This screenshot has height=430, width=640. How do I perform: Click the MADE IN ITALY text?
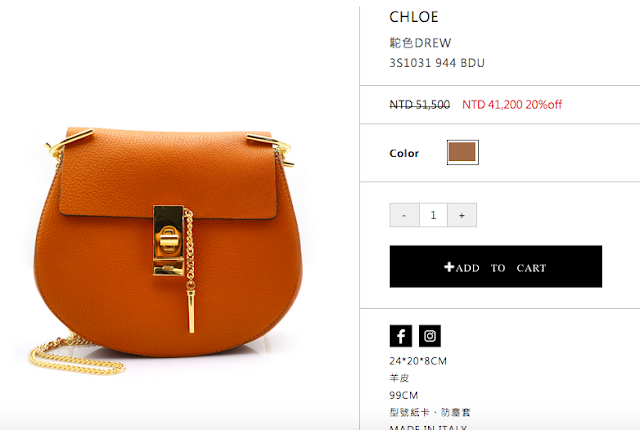tap(428, 427)
